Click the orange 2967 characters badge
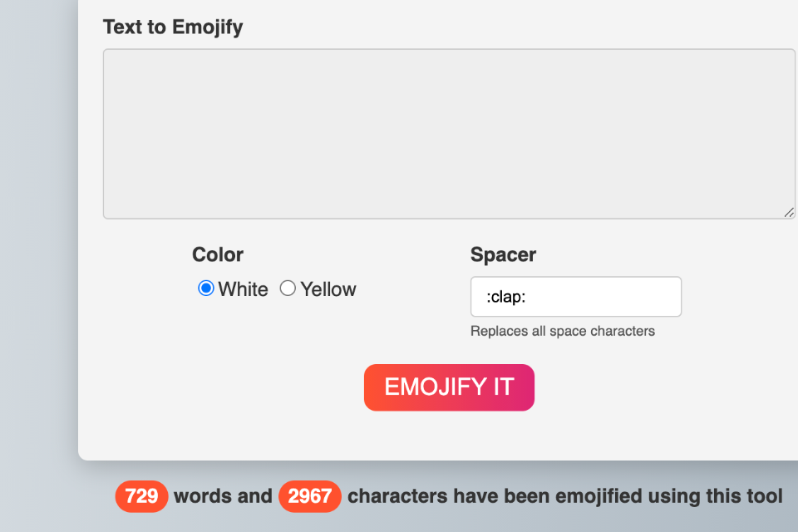This screenshot has width=798, height=532. tap(310, 496)
